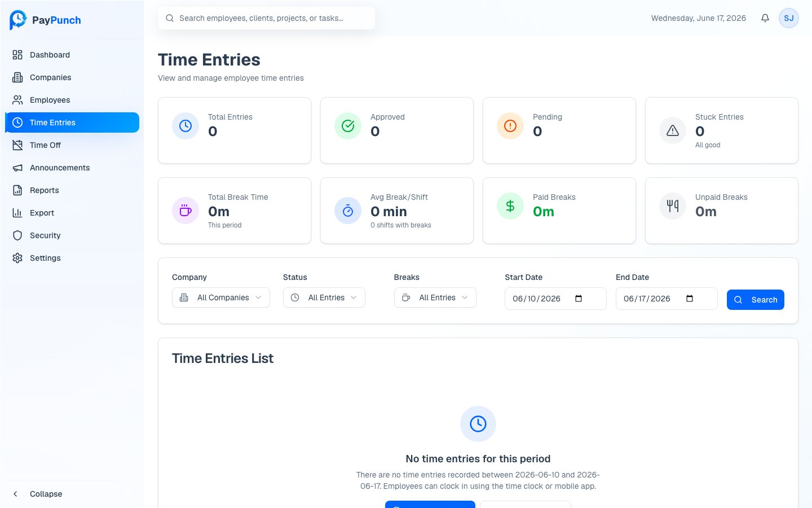Click the Avg Break/Shift stopwatch icon

click(348, 211)
